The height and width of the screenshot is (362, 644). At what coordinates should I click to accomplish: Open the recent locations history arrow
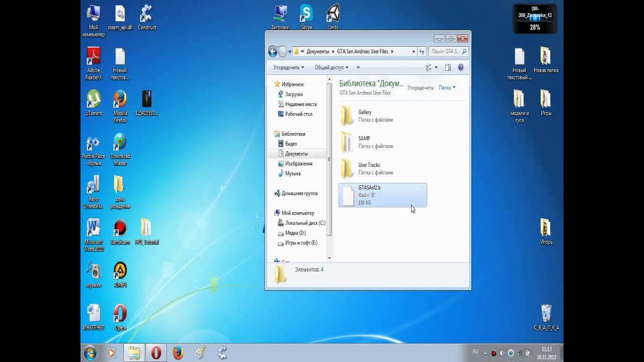tap(289, 51)
